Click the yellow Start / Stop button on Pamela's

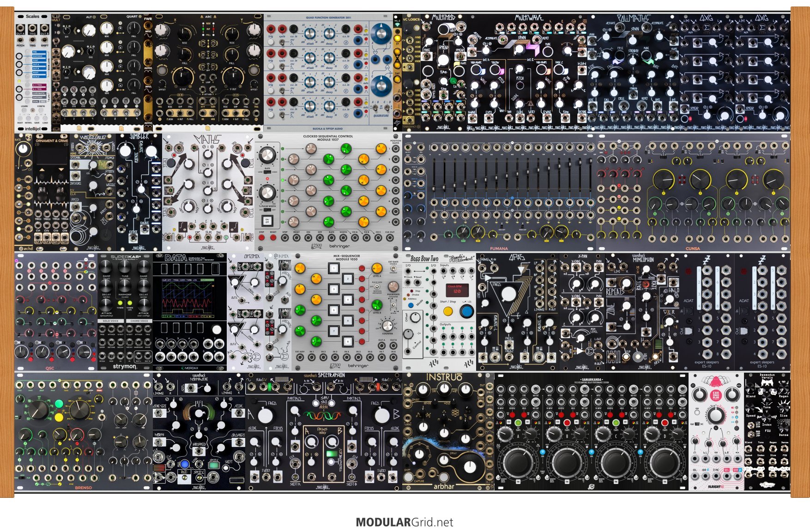[x=448, y=311]
